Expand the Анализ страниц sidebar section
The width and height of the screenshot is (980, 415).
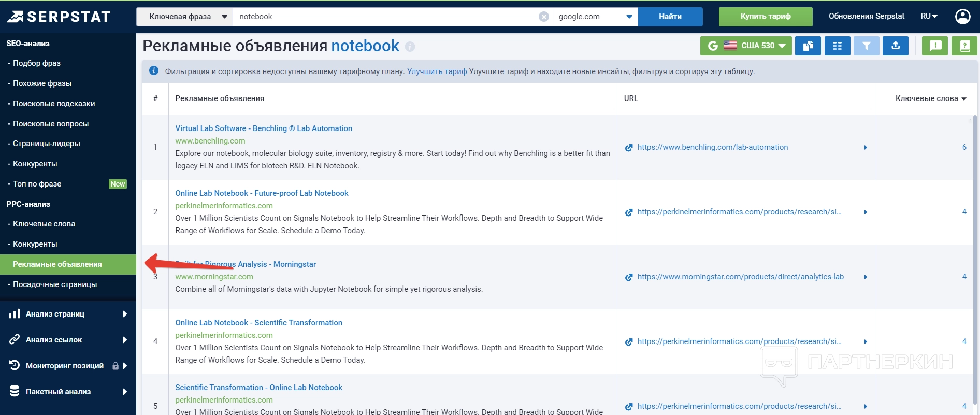pos(68,314)
